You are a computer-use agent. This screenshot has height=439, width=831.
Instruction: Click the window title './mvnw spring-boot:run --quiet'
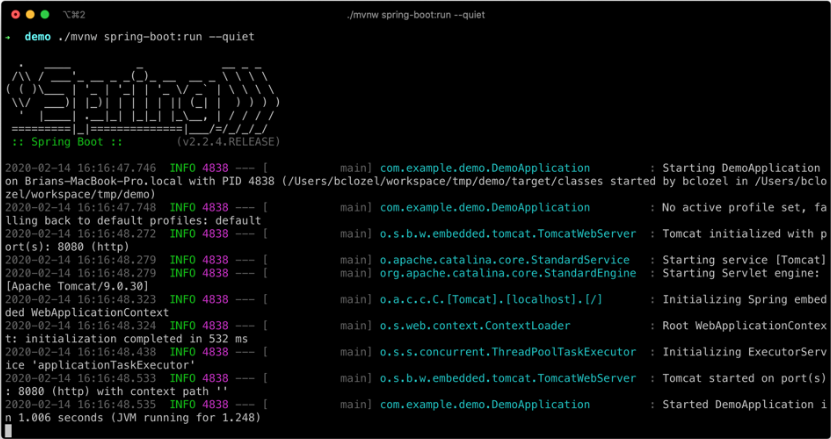[x=416, y=15]
